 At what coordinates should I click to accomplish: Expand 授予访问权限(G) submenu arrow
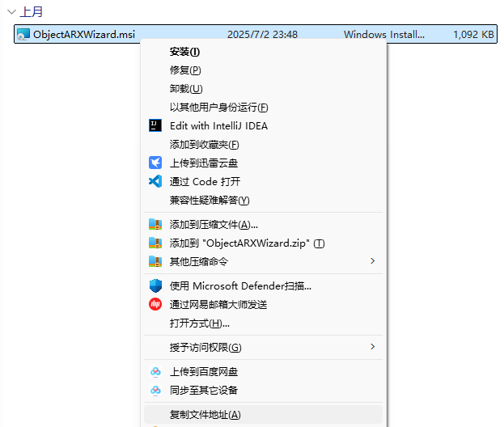pyautogui.click(x=373, y=347)
